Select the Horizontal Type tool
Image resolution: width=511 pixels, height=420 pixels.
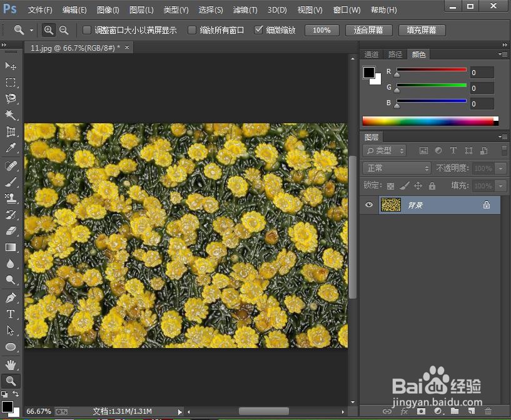click(11, 314)
